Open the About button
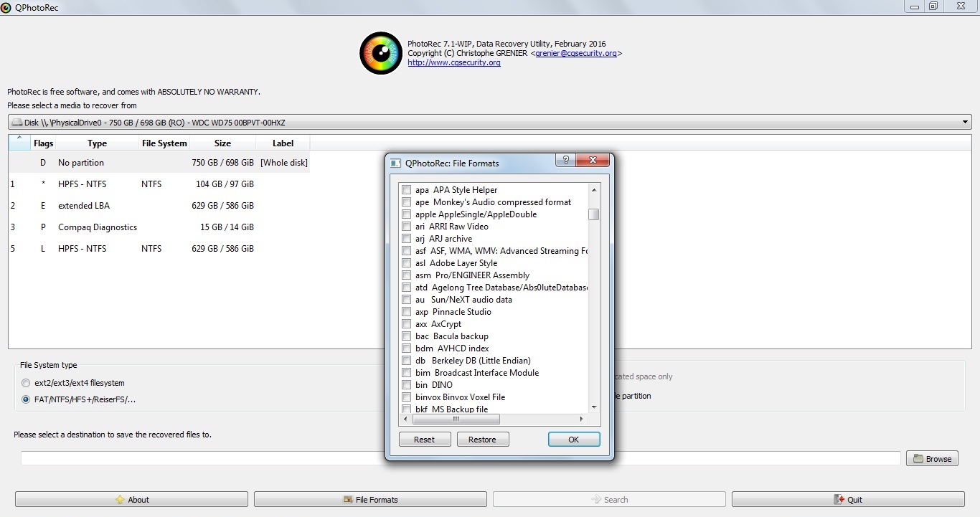 (x=131, y=500)
